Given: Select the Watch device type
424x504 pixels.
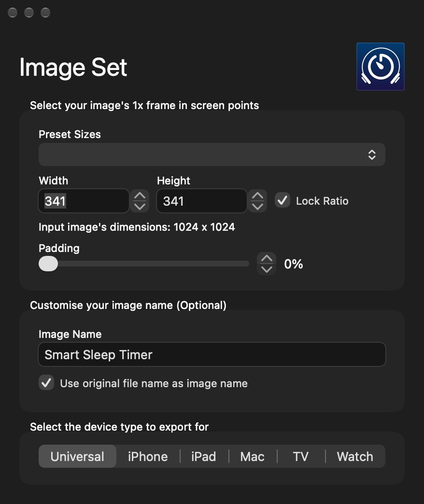Looking at the screenshot, I should tap(355, 456).
